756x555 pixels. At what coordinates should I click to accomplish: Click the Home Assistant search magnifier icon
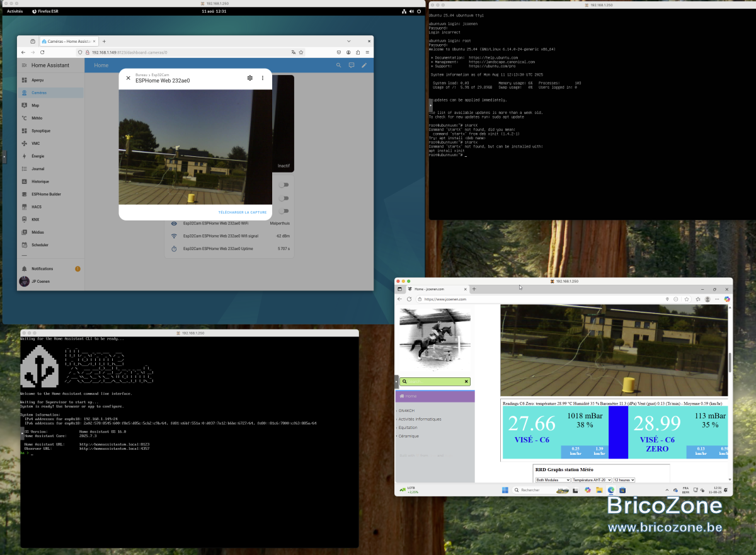338,66
